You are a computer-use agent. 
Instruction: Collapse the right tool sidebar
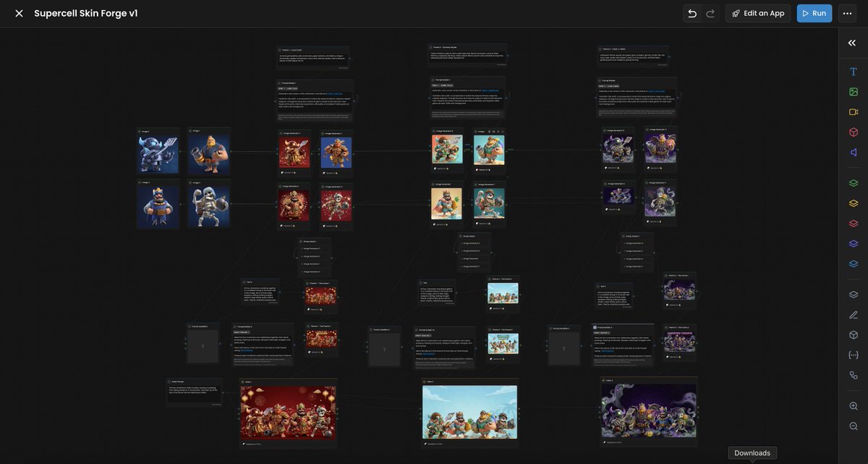coord(852,43)
